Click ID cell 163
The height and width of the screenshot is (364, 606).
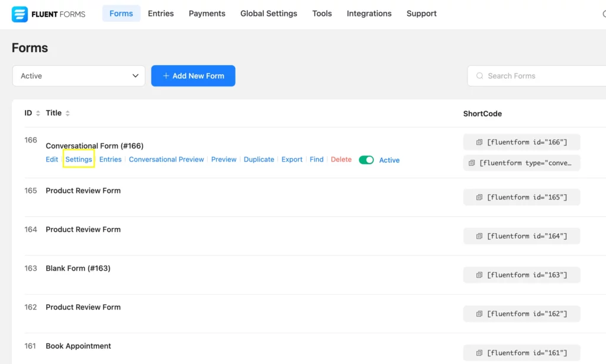(x=31, y=268)
